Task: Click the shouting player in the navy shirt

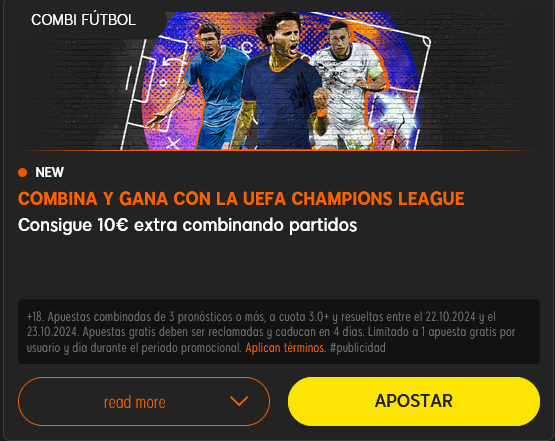Action: [x=280, y=83]
